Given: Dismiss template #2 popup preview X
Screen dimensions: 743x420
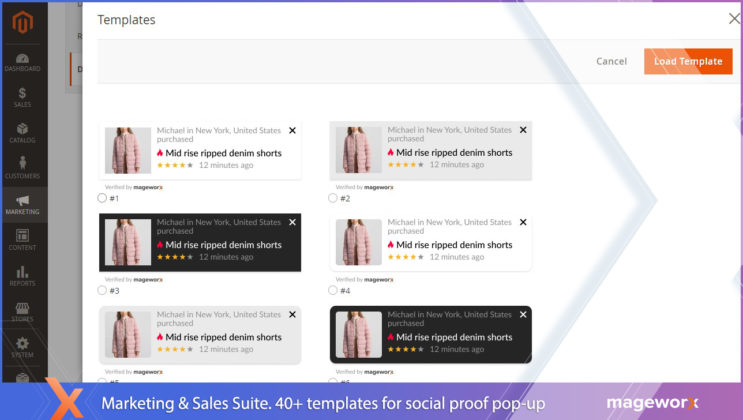Looking at the screenshot, I should [523, 130].
